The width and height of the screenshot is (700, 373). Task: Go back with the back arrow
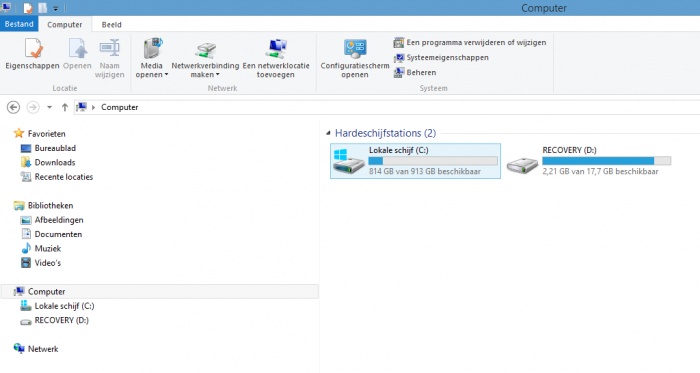[13, 107]
